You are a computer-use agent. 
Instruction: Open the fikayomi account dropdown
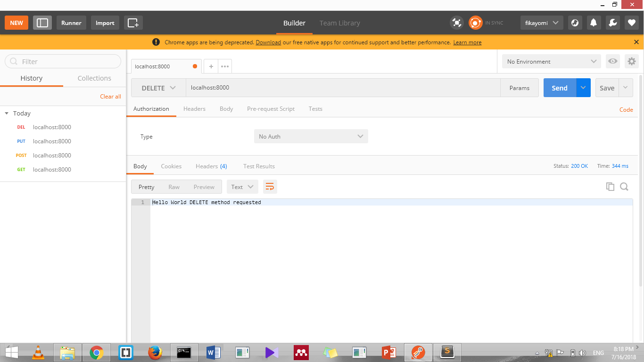point(542,23)
